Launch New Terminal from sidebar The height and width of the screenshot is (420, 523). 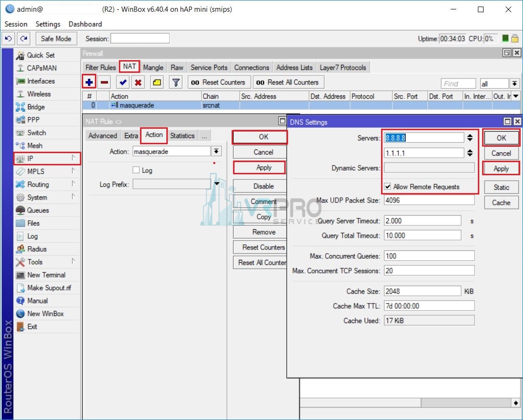pos(47,275)
